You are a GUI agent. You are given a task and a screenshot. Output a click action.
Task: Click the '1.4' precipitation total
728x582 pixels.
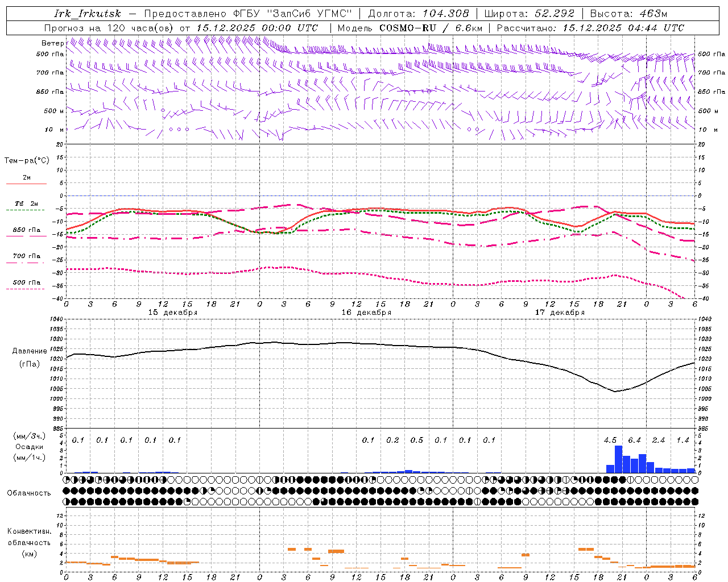click(x=683, y=440)
